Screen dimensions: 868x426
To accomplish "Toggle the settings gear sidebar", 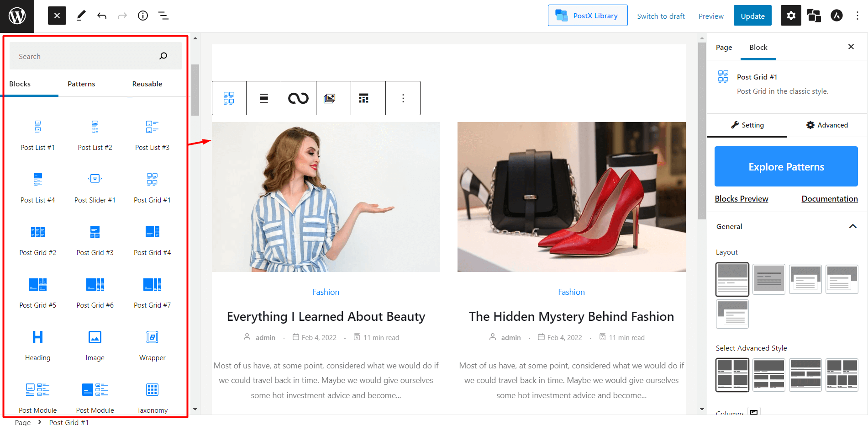I will [791, 16].
